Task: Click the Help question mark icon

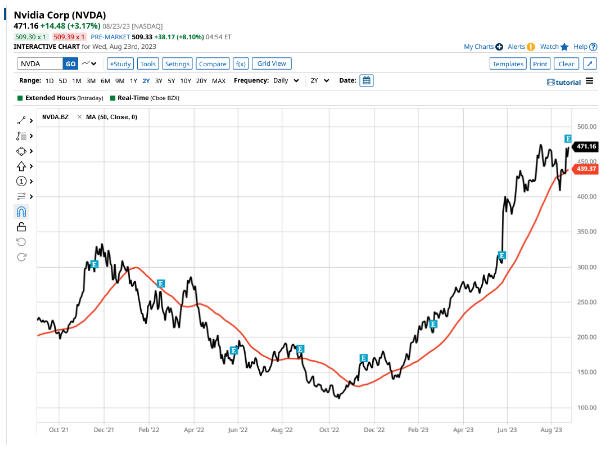Action: [593, 47]
